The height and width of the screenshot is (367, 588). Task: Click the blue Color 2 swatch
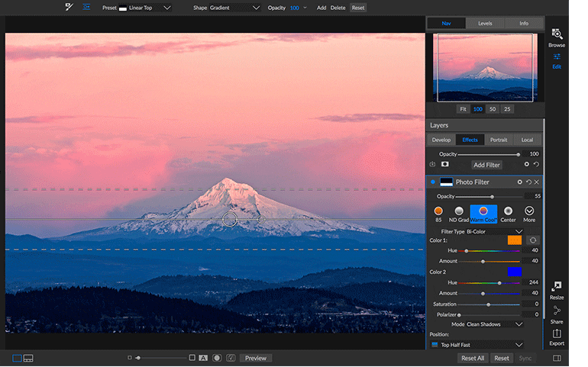coord(515,272)
